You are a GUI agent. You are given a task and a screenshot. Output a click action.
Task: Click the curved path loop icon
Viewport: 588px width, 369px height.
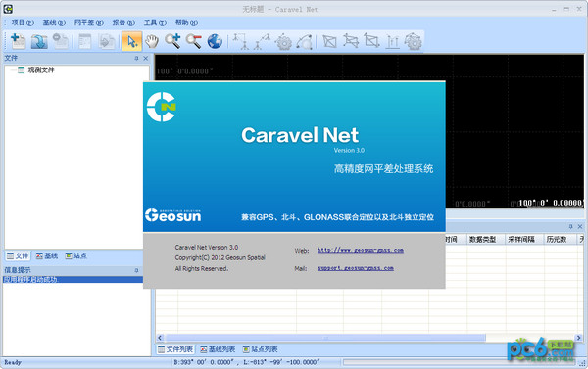click(x=305, y=41)
